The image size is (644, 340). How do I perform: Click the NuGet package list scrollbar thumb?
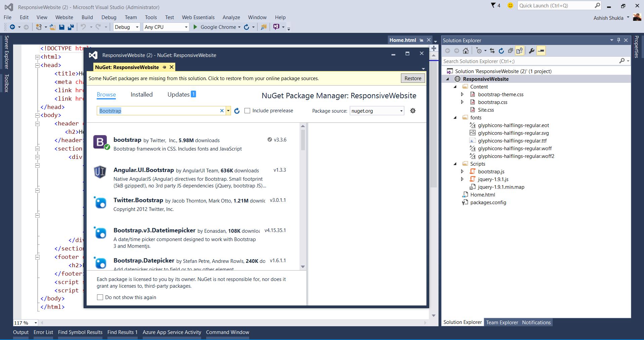303,140
